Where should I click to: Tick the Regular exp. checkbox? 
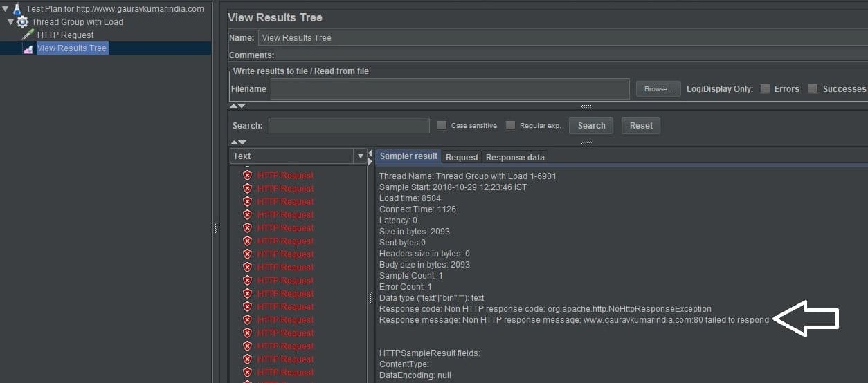pos(510,125)
